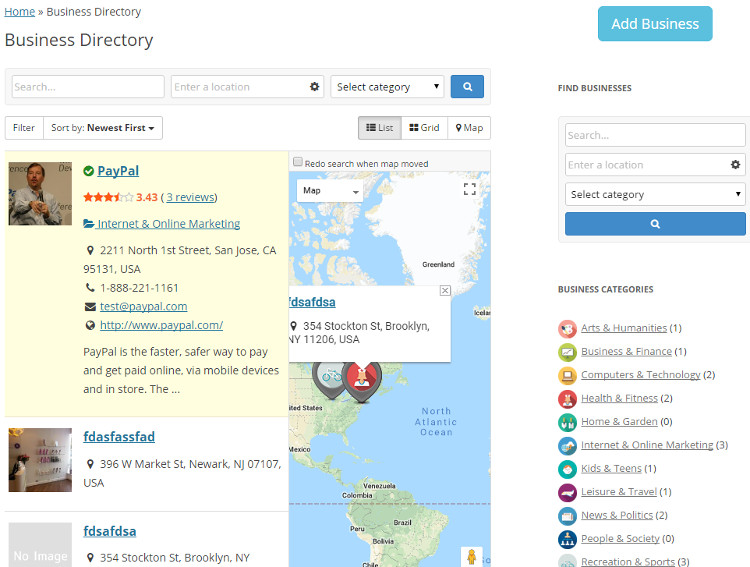The image size is (750, 567).
Task: Click the map fullscreen icon
Action: [470, 189]
